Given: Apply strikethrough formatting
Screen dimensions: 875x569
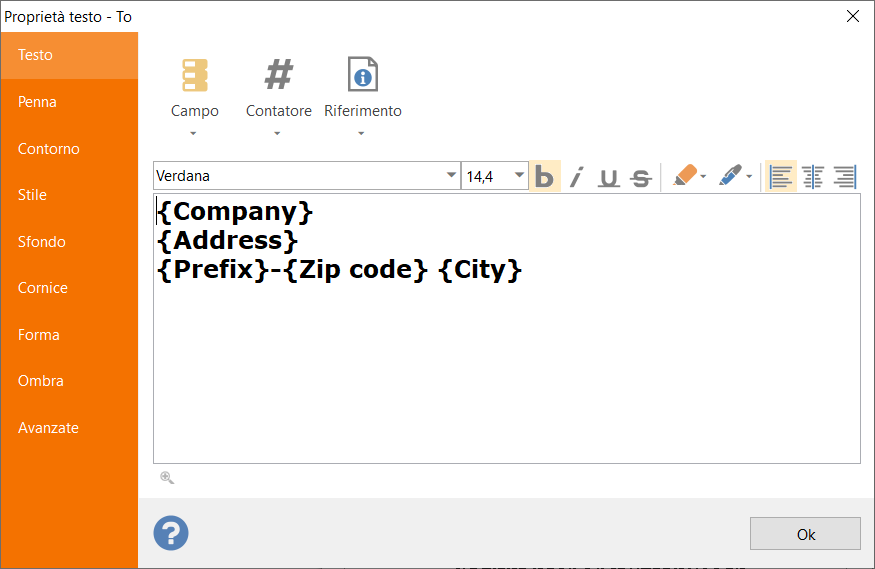Looking at the screenshot, I should point(641,177).
